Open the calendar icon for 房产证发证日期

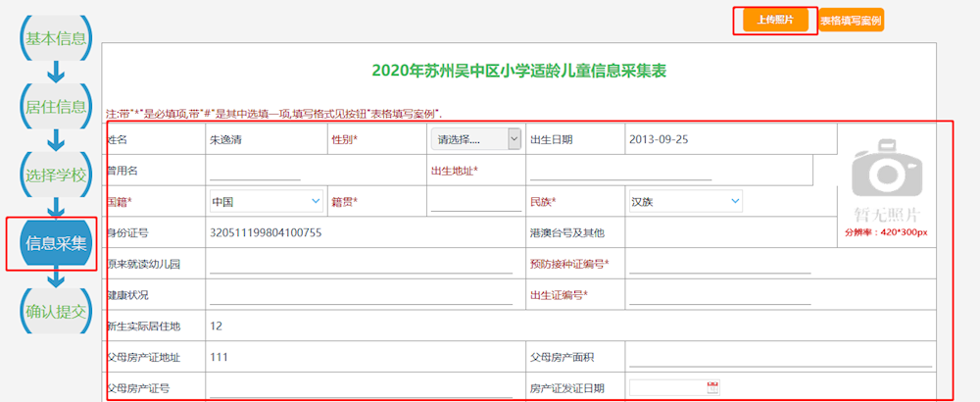point(713,387)
